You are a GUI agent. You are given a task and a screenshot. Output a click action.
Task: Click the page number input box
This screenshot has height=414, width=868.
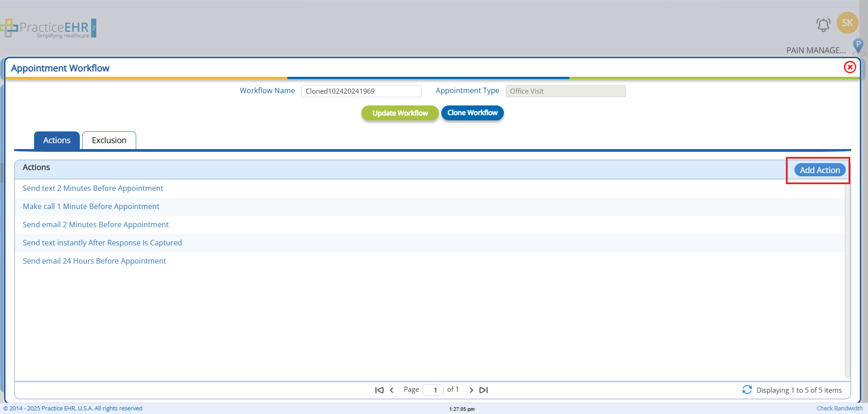(433, 390)
